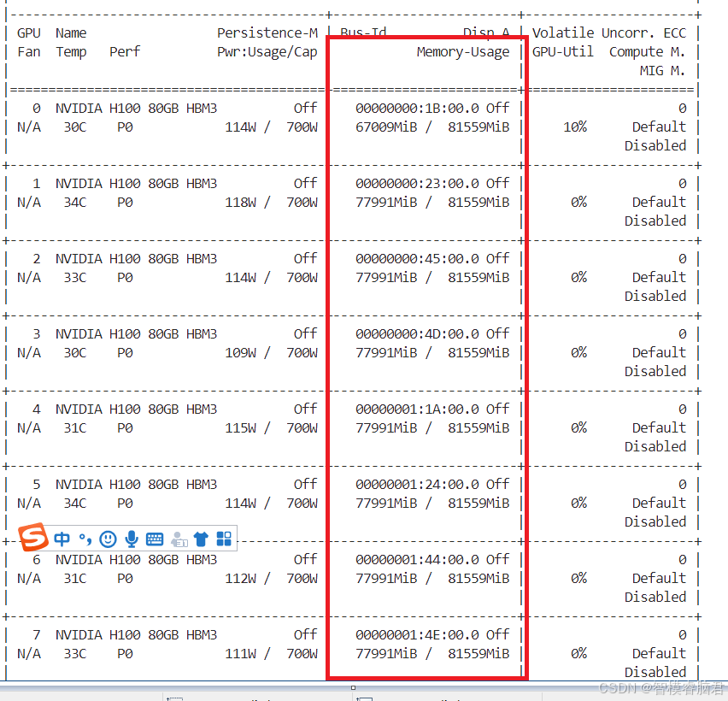Click the 118W power usage value
The height and width of the screenshot is (701, 728).
(240, 203)
